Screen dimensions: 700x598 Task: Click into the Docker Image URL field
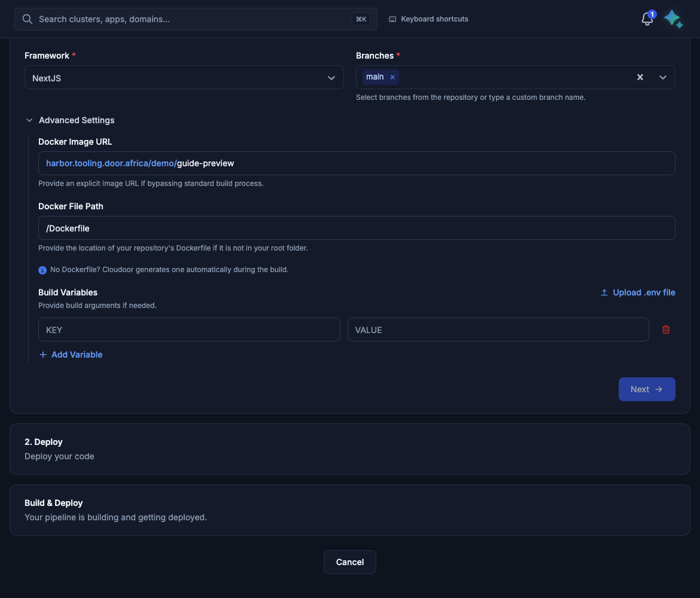[357, 163]
